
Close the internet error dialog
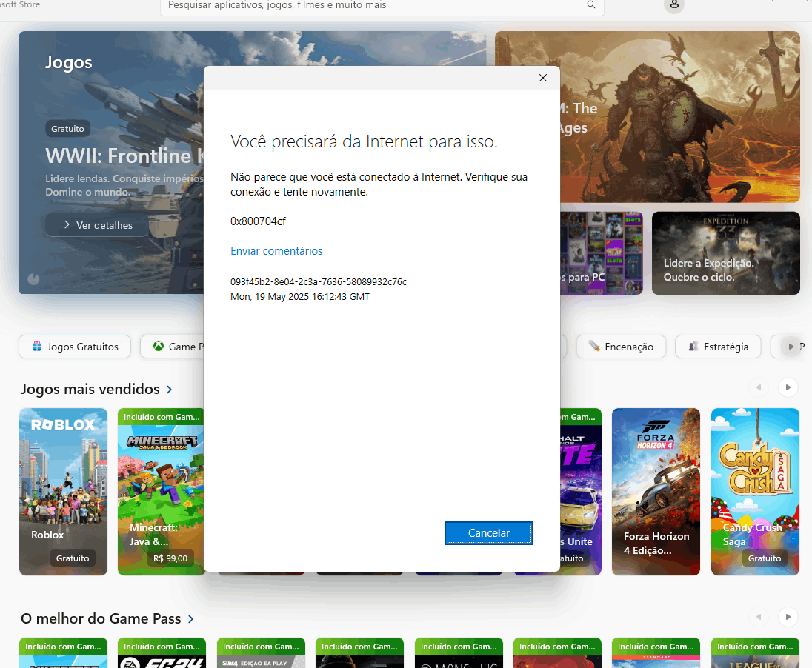pos(543,78)
